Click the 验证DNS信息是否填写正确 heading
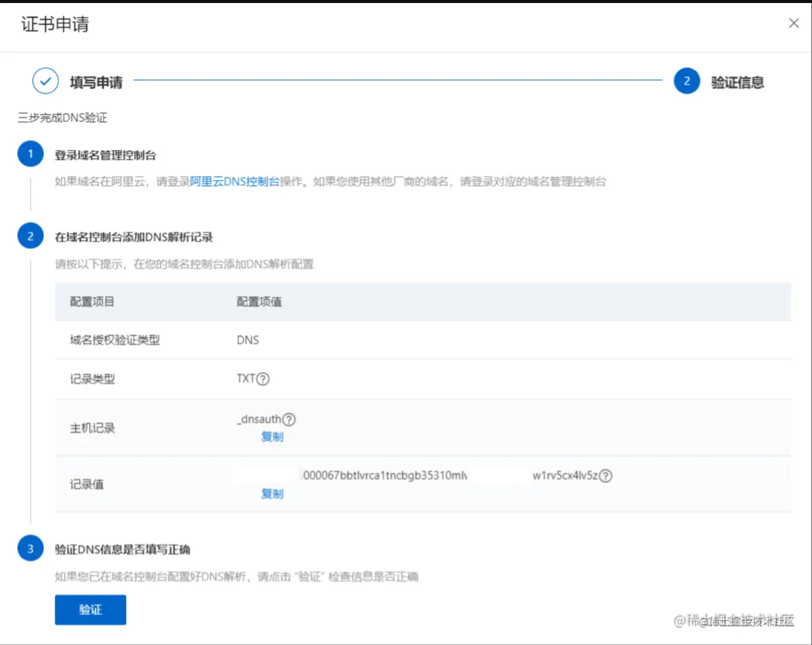This screenshot has width=812, height=645. pos(122,550)
